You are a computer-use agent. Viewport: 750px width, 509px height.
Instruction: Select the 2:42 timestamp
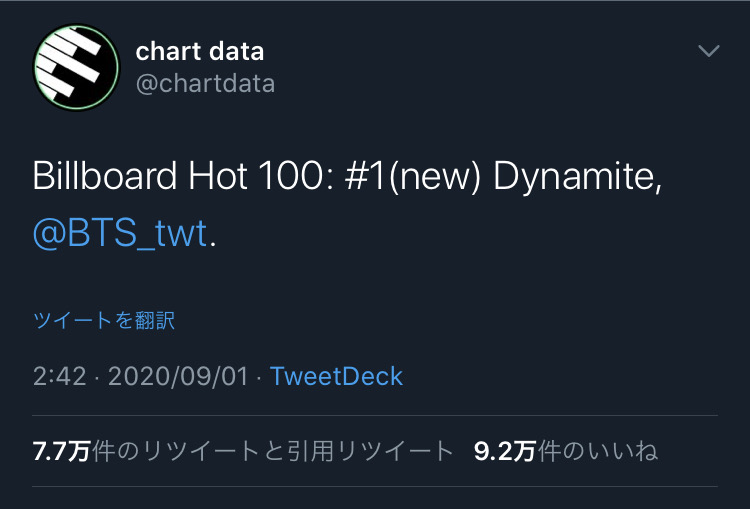(60, 376)
